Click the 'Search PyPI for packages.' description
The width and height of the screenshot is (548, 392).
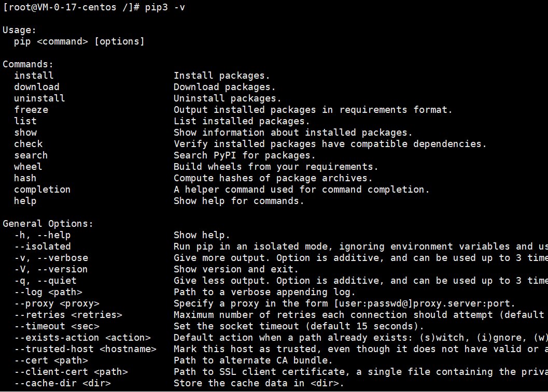245,155
